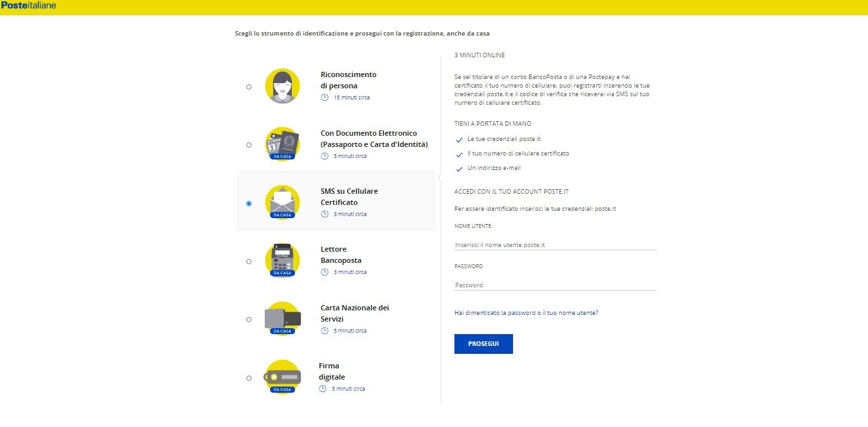
Task: Click the Poste Italiane logo
Action: click(x=28, y=5)
